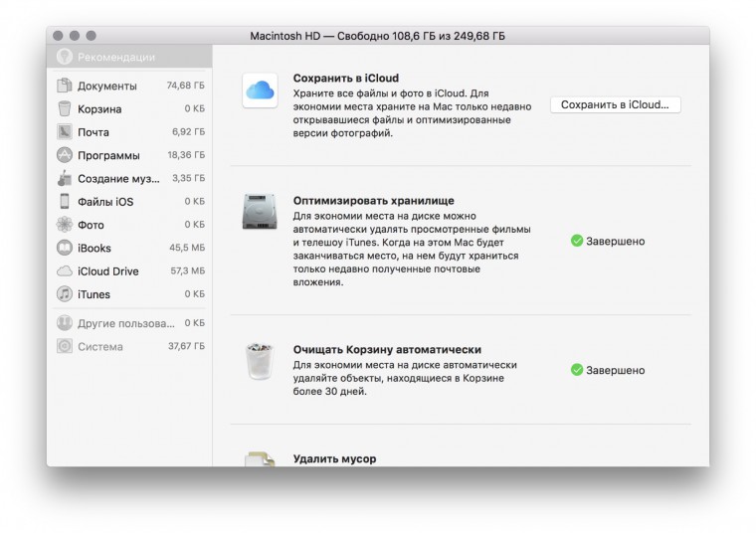Viewport: 756px width, 533px height.
Task: Select Корзина in the sidebar
Action: coord(129,109)
